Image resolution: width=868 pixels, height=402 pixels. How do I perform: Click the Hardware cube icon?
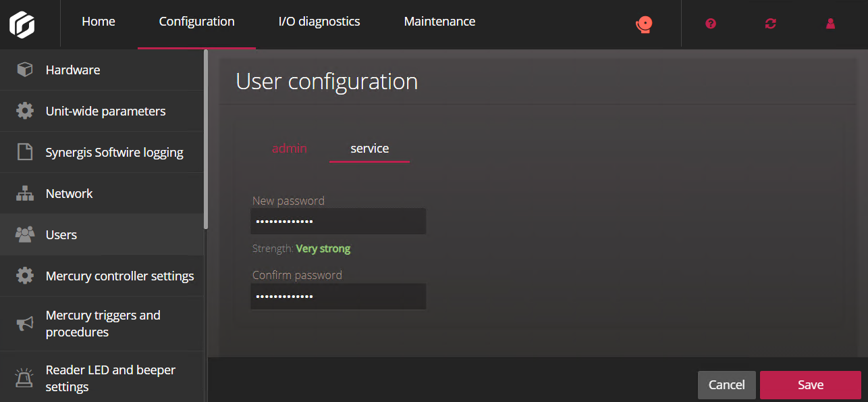point(25,70)
